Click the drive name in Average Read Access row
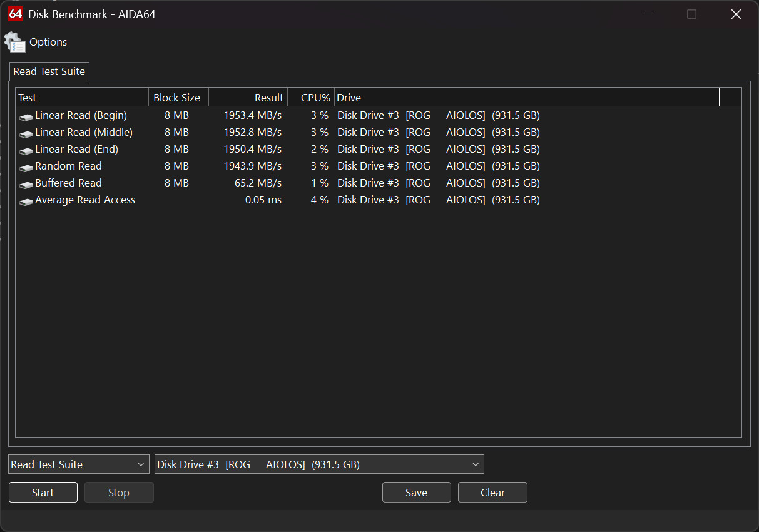Viewport: 759px width, 532px height. (x=439, y=200)
